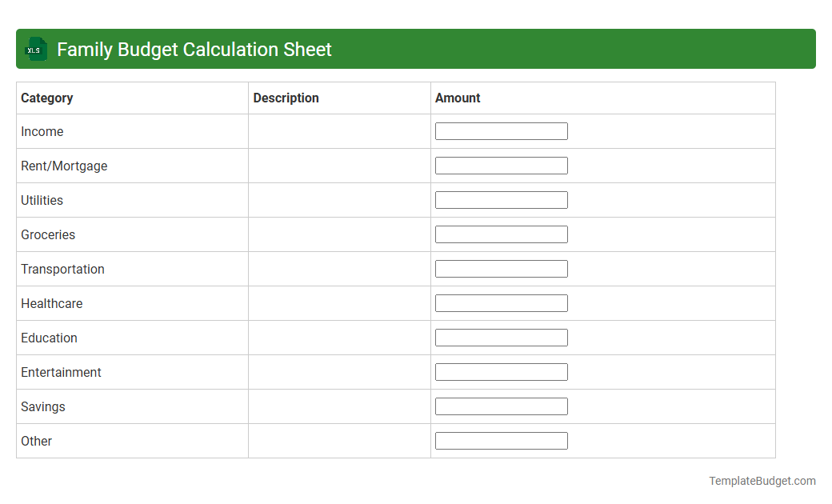Click the Amount column header
The height and width of the screenshot is (504, 832).
[x=458, y=98]
